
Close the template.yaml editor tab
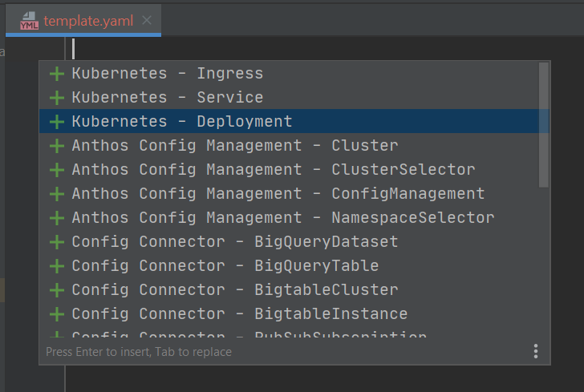pyautogui.click(x=147, y=21)
